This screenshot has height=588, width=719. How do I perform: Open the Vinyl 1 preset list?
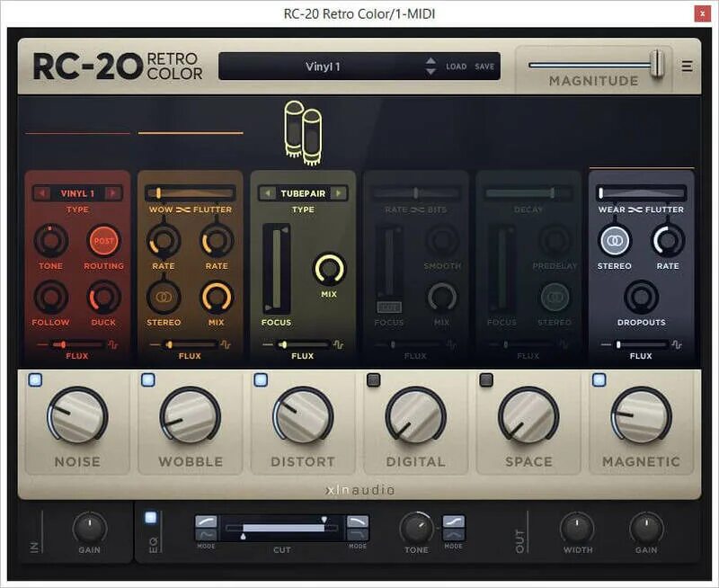pyautogui.click(x=323, y=67)
